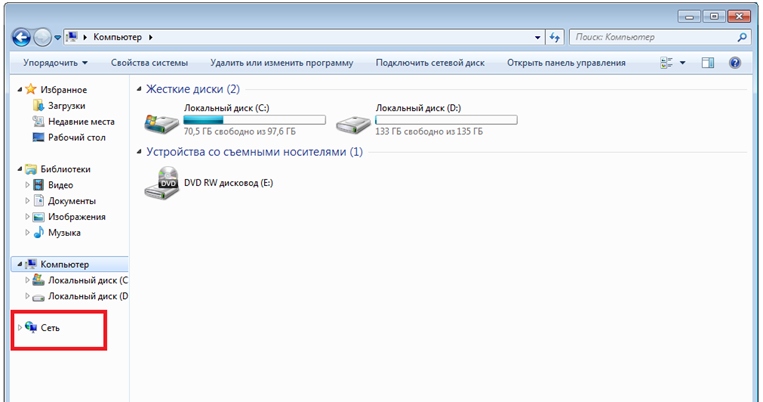Select Рабочий стол in navigation pane
Viewport: 763px width, 402px height.
click(x=76, y=137)
